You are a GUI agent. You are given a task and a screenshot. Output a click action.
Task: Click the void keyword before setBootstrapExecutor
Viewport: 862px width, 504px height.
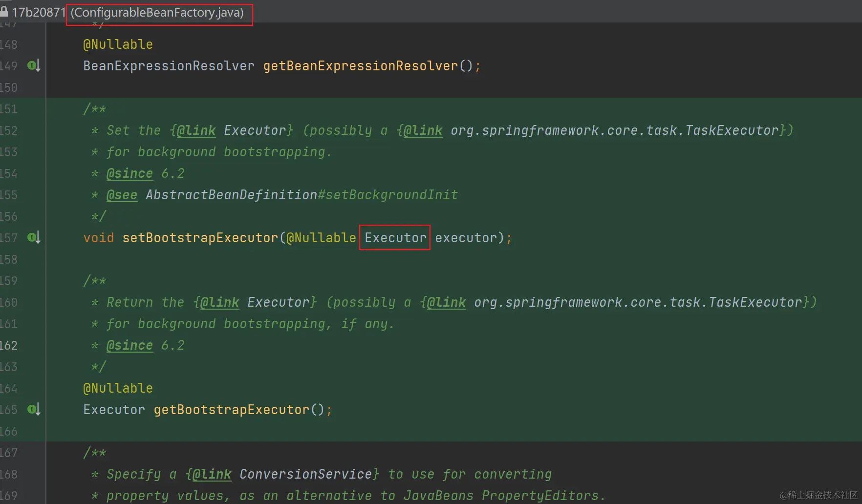98,238
